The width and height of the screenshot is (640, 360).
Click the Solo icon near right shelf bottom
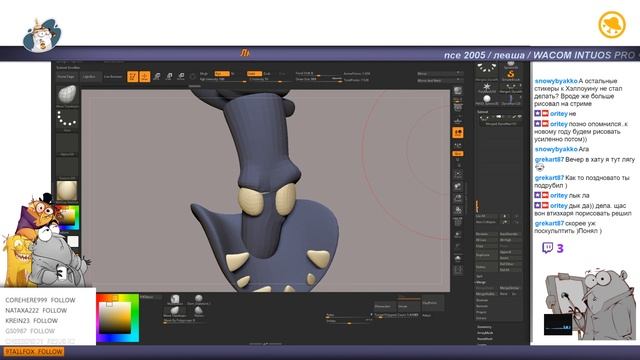coord(458,258)
